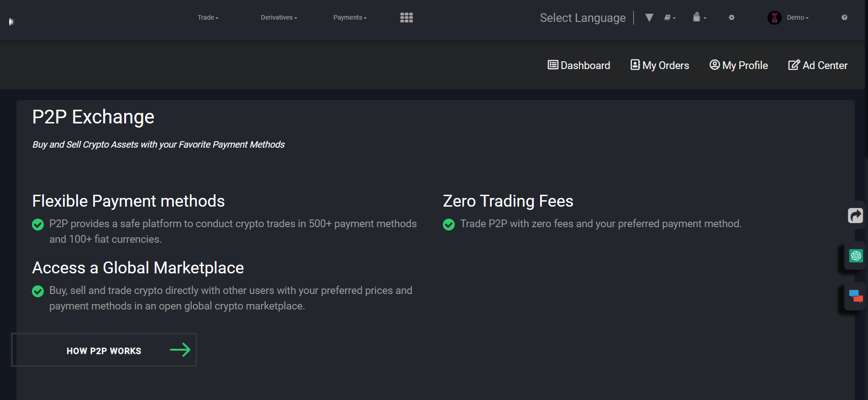868x400 pixels.
Task: Expand the Trade dropdown
Action: tap(208, 17)
